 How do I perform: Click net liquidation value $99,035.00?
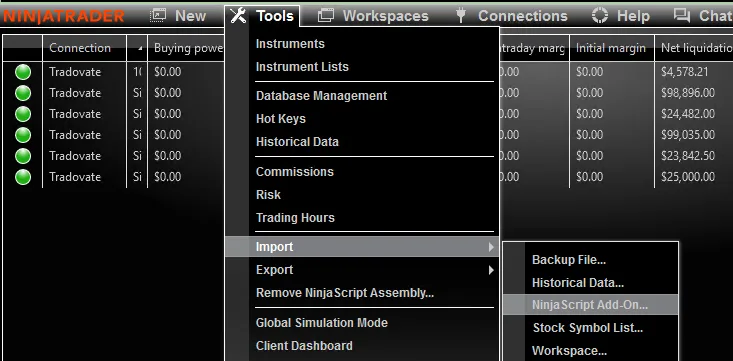[688, 135]
